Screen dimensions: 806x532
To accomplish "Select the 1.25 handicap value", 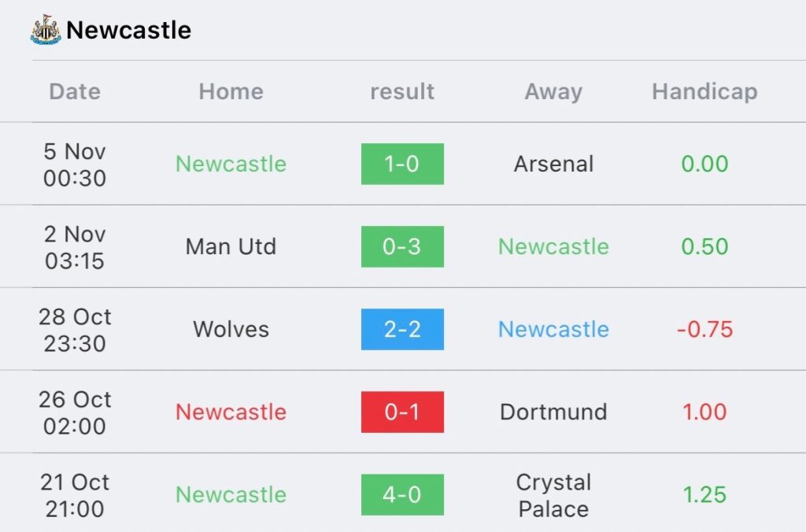I will coord(704,494).
